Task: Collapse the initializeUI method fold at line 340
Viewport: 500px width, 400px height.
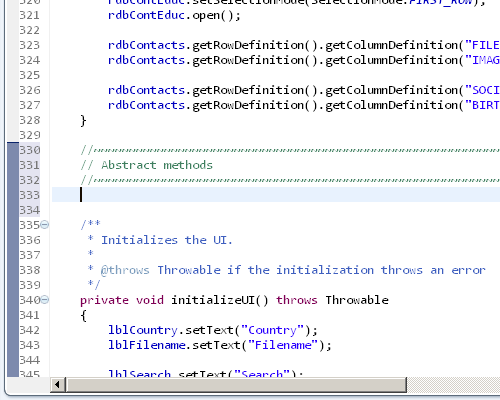Action: tap(44, 300)
